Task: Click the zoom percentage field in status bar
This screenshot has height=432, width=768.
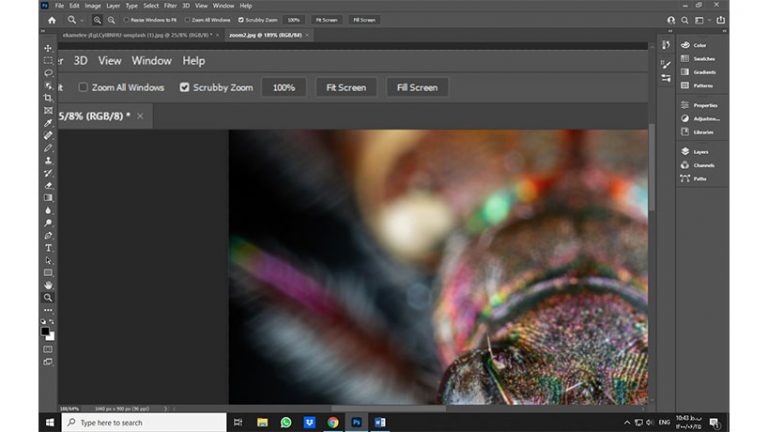Action: coord(69,408)
